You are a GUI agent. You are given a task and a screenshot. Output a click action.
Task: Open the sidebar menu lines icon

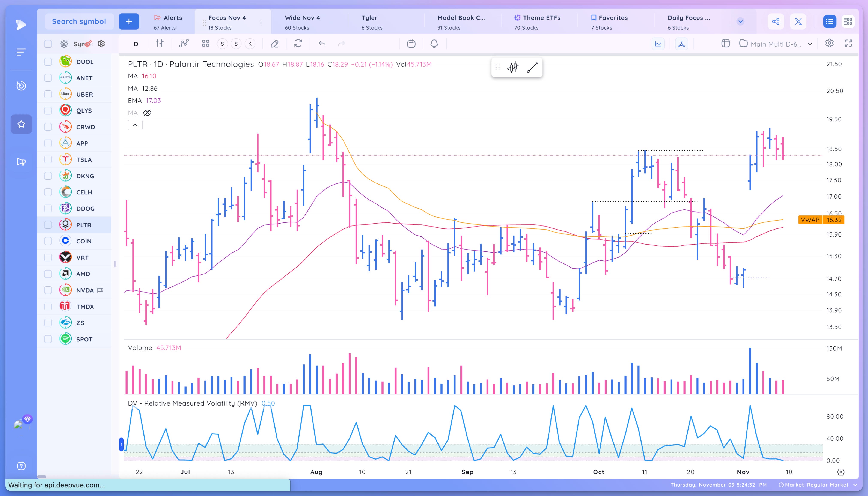point(21,52)
